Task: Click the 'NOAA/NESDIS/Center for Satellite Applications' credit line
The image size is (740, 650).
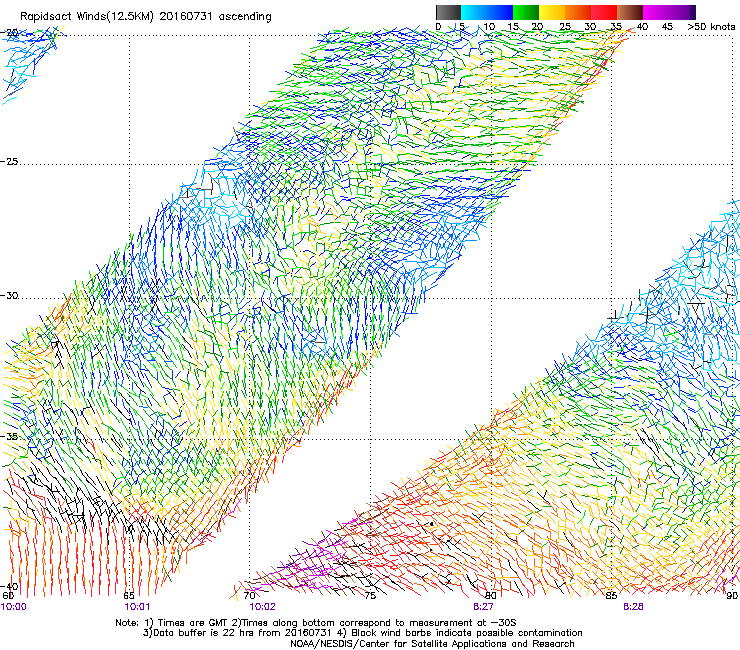Action: 432,644
